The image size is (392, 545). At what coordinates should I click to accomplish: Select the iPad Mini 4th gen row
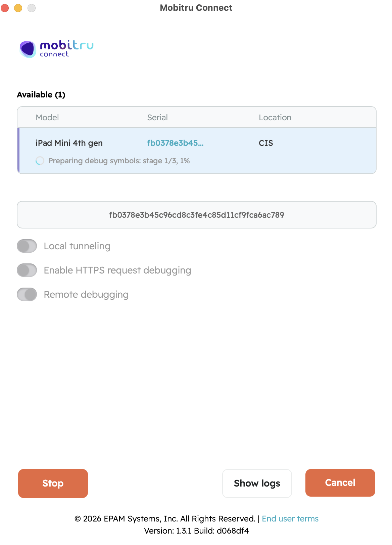pos(69,143)
